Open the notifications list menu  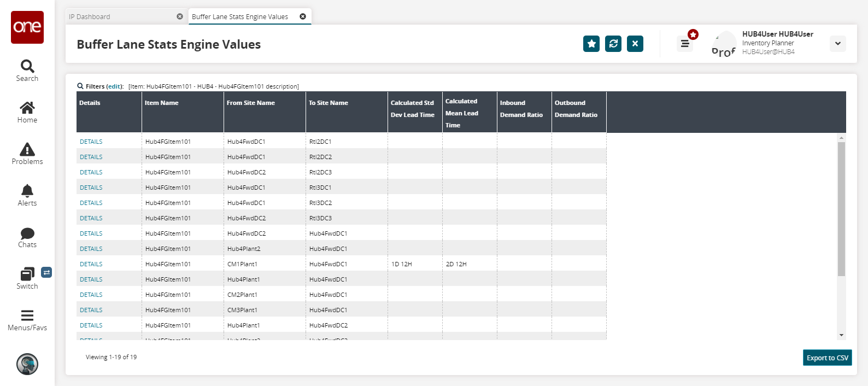685,44
